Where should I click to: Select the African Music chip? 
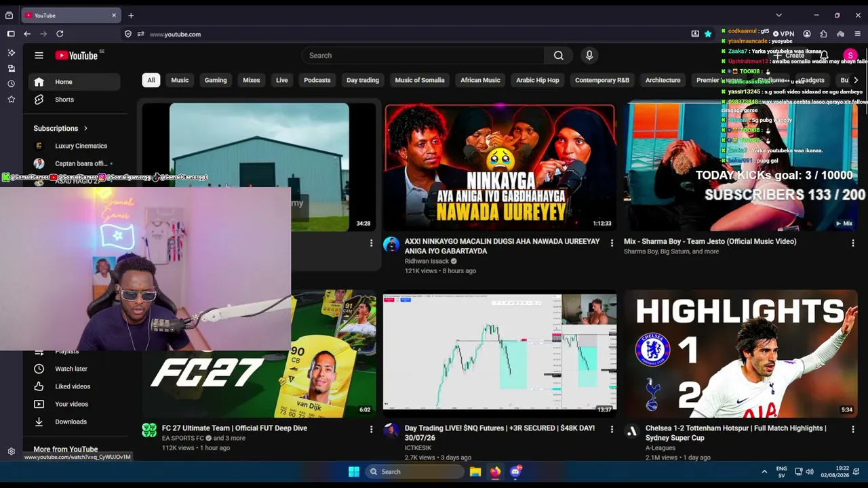(x=480, y=80)
